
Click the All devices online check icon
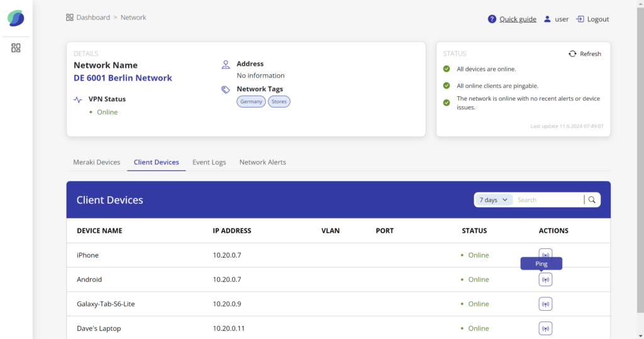click(x=447, y=69)
